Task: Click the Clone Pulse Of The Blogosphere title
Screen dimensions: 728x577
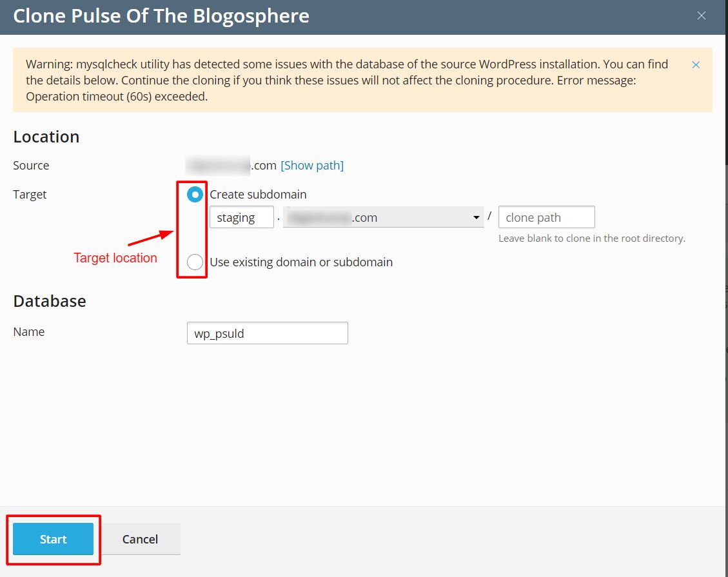Action: tap(161, 15)
